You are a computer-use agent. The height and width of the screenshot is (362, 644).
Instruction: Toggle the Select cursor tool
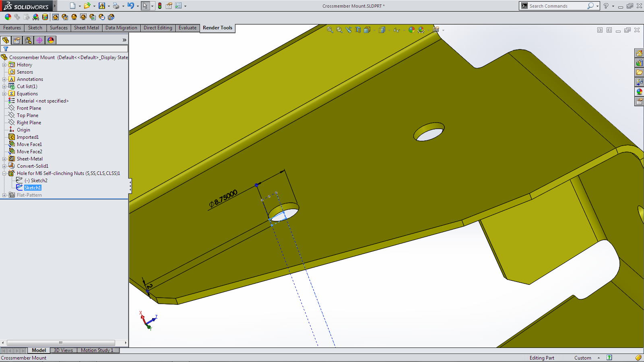coord(145,6)
